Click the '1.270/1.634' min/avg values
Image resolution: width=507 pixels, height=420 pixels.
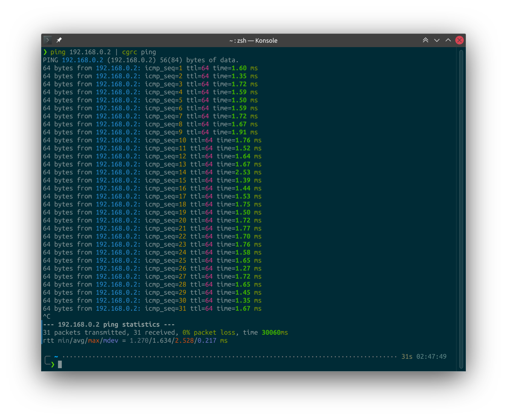tap(151, 341)
